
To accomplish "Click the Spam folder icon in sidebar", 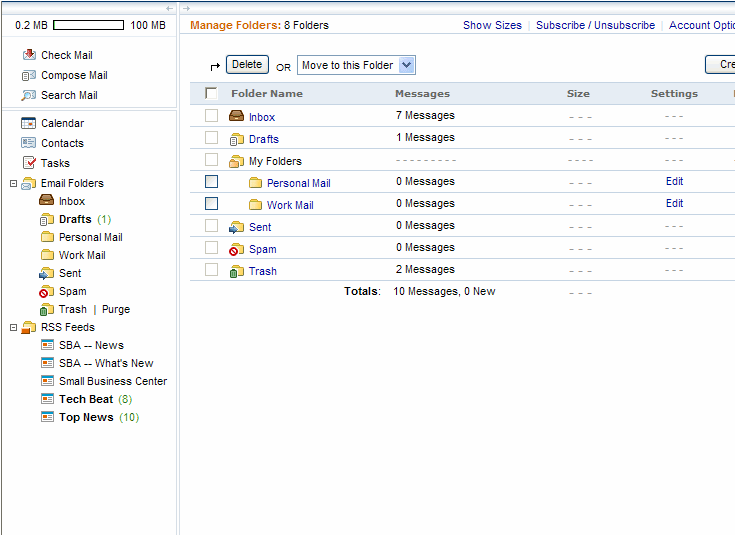I will [47, 291].
